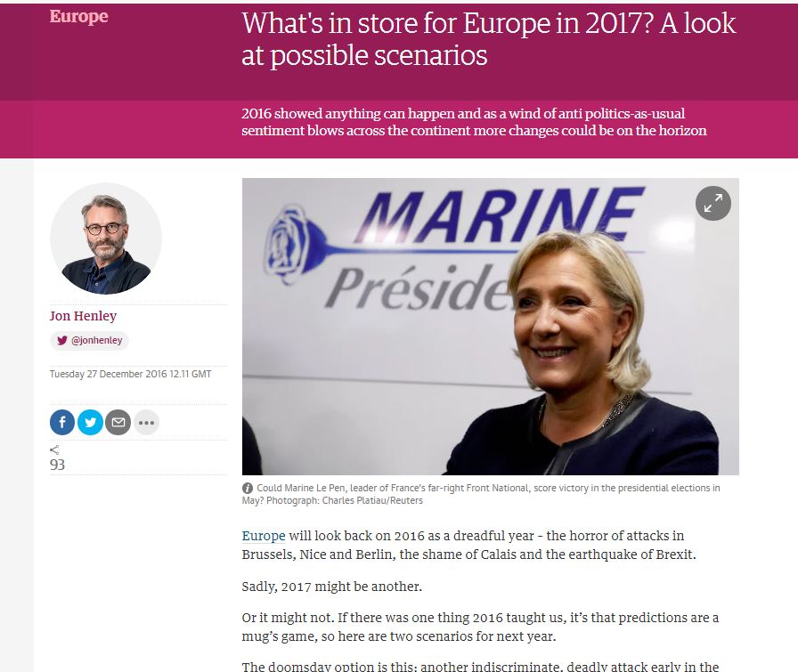The height and width of the screenshot is (672, 798).
Task: Click the article headline about Europe 2017
Action: pos(489,38)
